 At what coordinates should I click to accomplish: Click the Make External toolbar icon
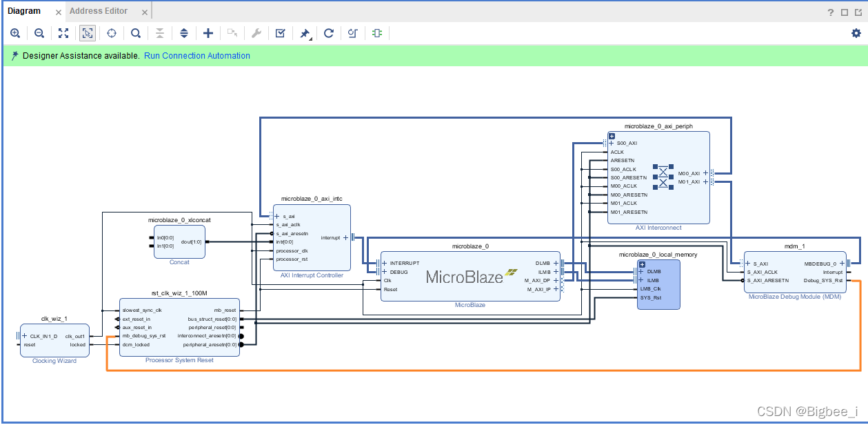pyautogui.click(x=232, y=33)
